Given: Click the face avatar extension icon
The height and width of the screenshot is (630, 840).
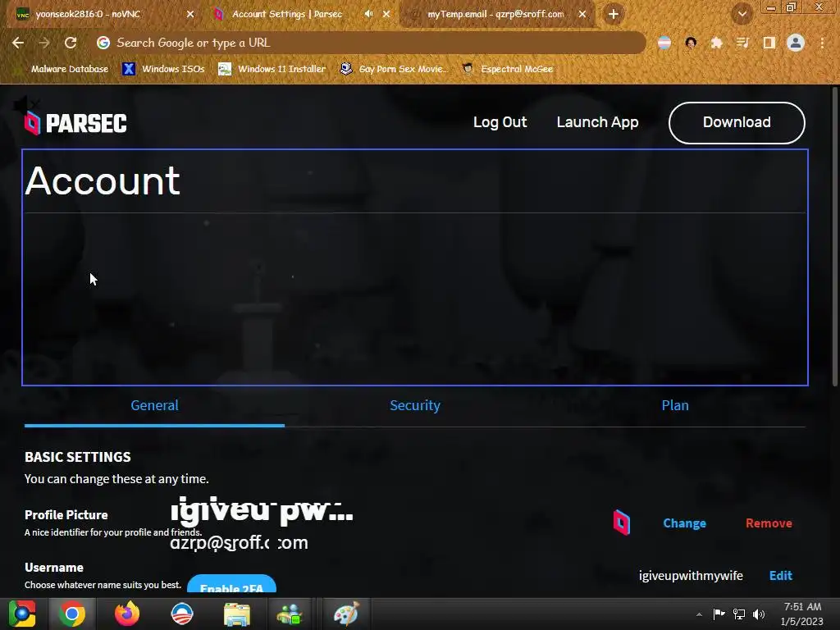Looking at the screenshot, I should click(x=691, y=43).
